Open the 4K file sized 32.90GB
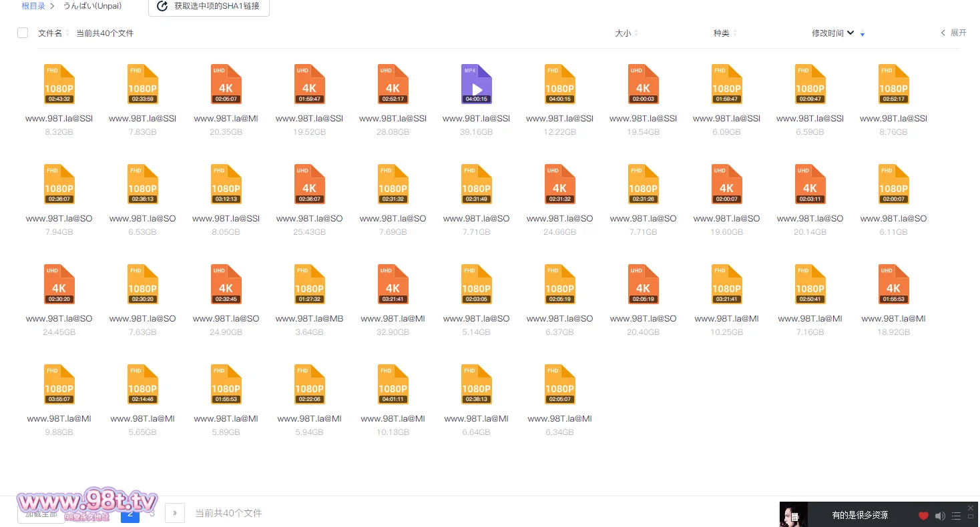980x527 pixels. click(393, 284)
